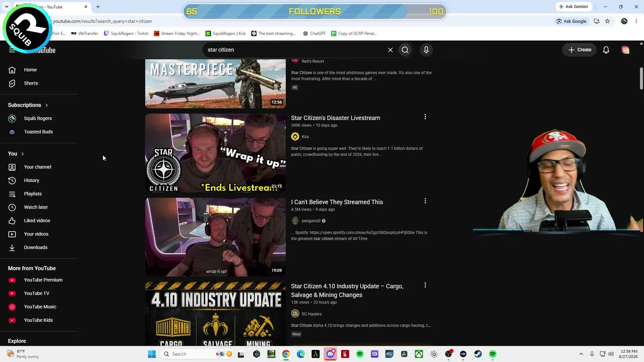This screenshot has width=644, height=362.
Task: Open the Create menu
Action: pyautogui.click(x=580, y=50)
